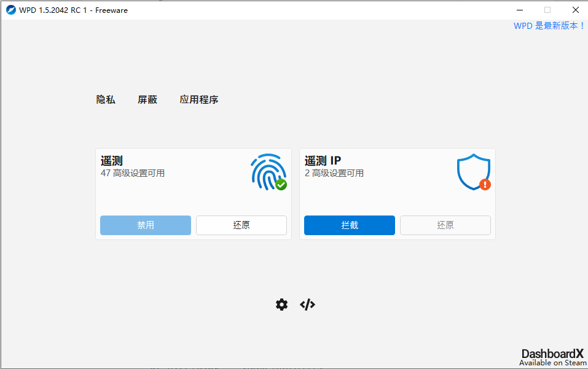The image size is (588, 369).
Task: Click the code </> icon at the bottom
Action: click(x=307, y=304)
